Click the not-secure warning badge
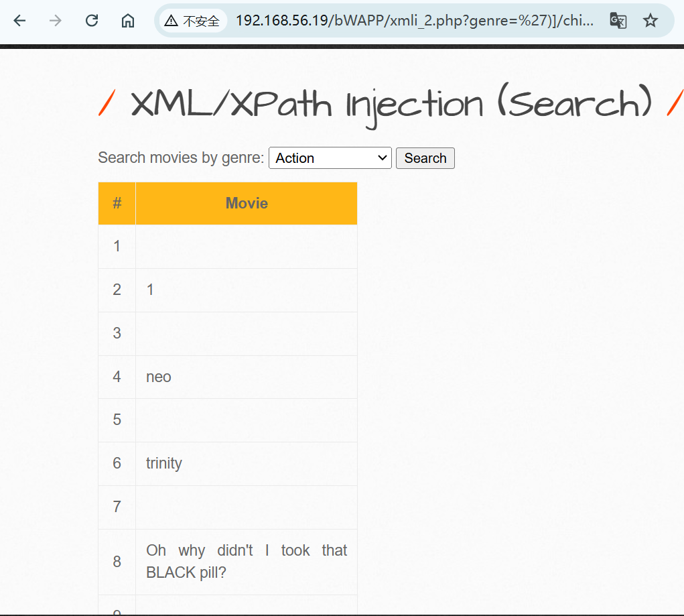684x616 pixels. tap(192, 21)
